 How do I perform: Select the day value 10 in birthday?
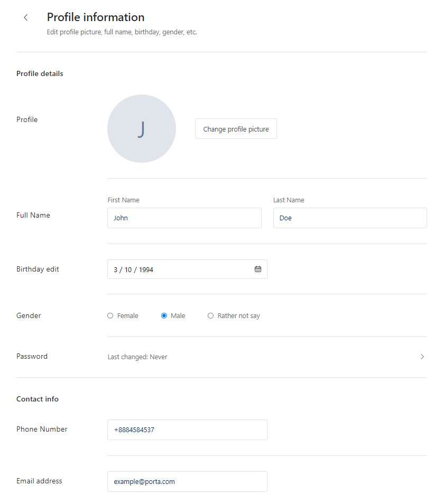tap(128, 269)
